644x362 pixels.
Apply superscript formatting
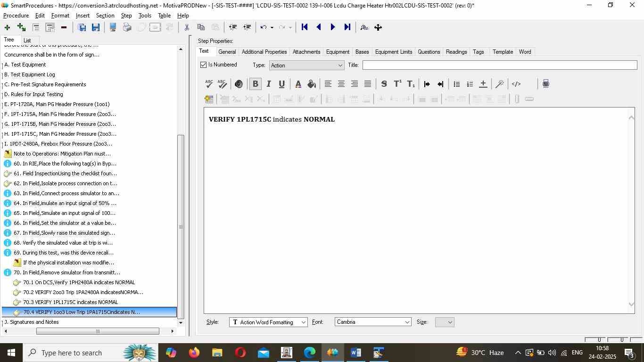tap(397, 84)
